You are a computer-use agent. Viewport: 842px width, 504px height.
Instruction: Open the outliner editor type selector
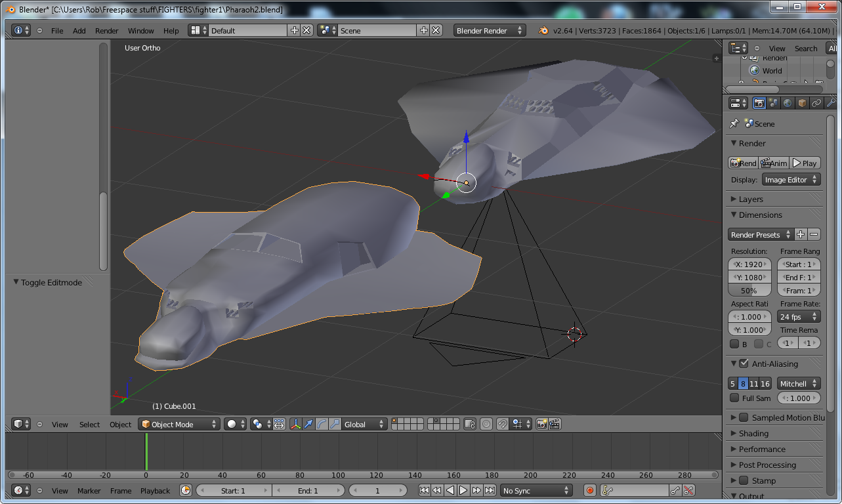tap(738, 48)
